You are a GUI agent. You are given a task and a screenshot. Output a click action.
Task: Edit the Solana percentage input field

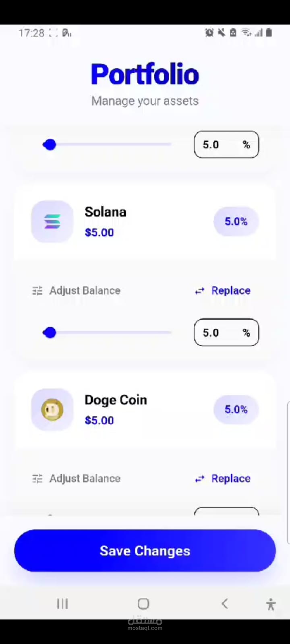(x=226, y=332)
